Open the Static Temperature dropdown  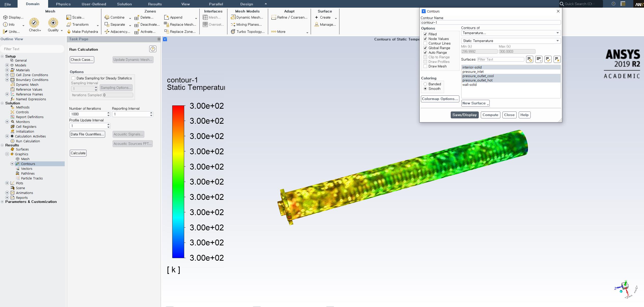pos(511,41)
